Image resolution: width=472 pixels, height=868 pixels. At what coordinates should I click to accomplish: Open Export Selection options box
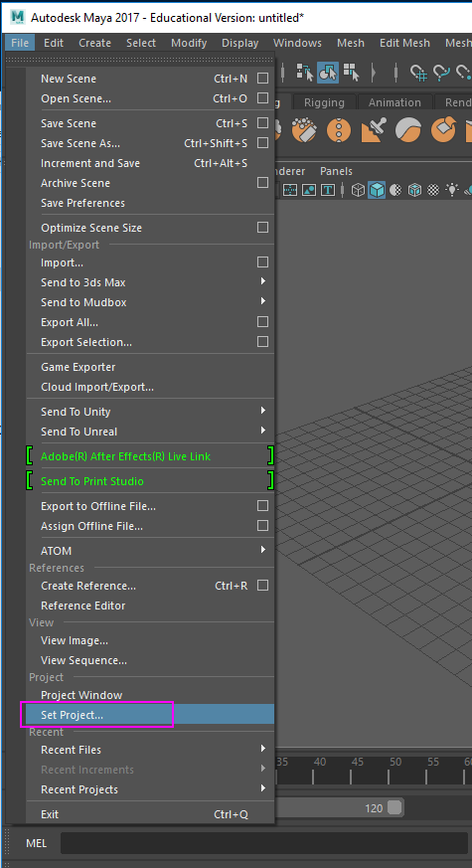click(263, 342)
